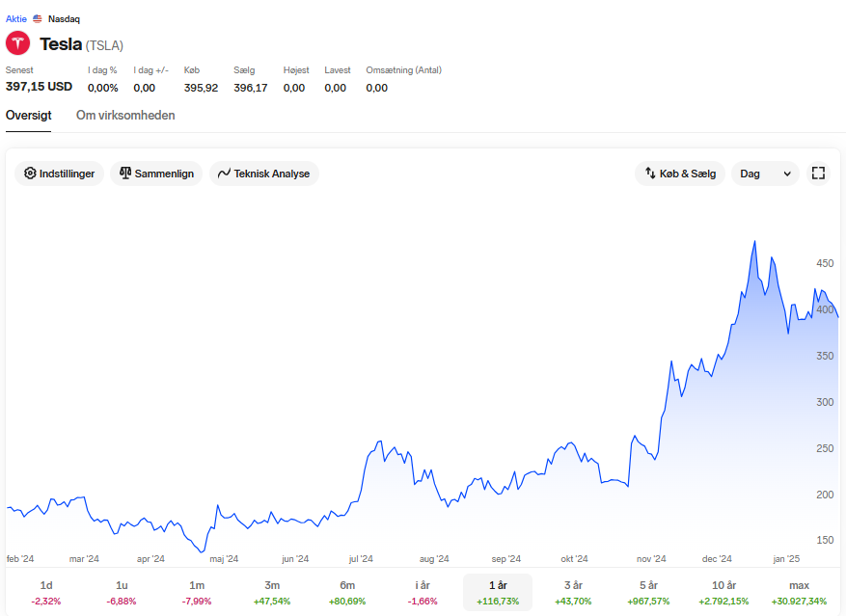
Task: Expand the Dag interval dropdown
Action: (765, 174)
